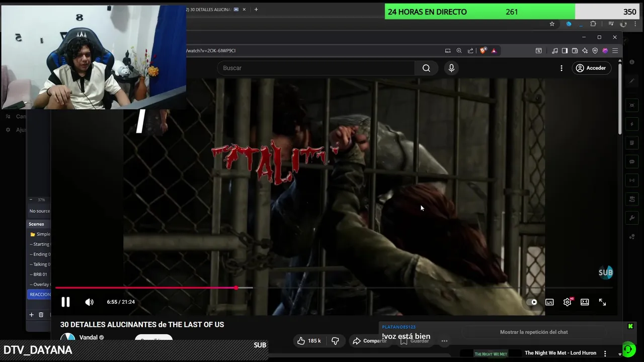Click the Acceder sign-in button
The width and height of the screenshot is (644, 362).
click(591, 68)
